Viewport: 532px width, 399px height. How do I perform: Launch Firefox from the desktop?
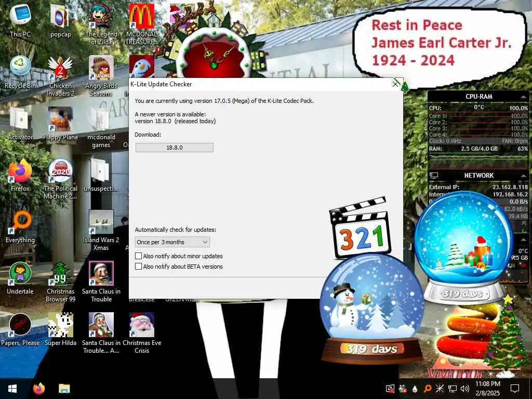20,176
